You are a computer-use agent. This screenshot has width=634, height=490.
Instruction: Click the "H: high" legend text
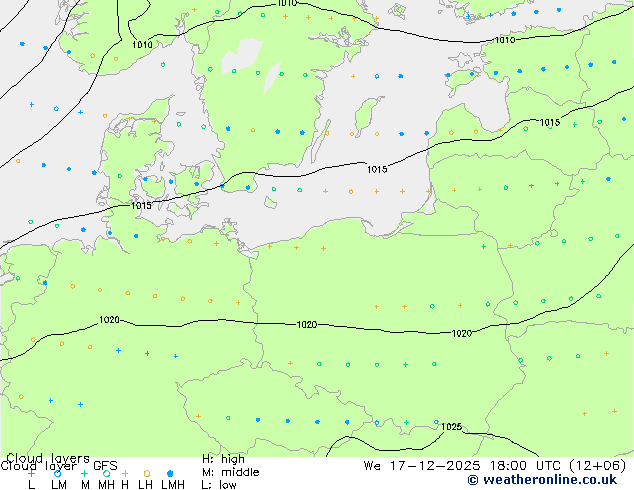223,459
